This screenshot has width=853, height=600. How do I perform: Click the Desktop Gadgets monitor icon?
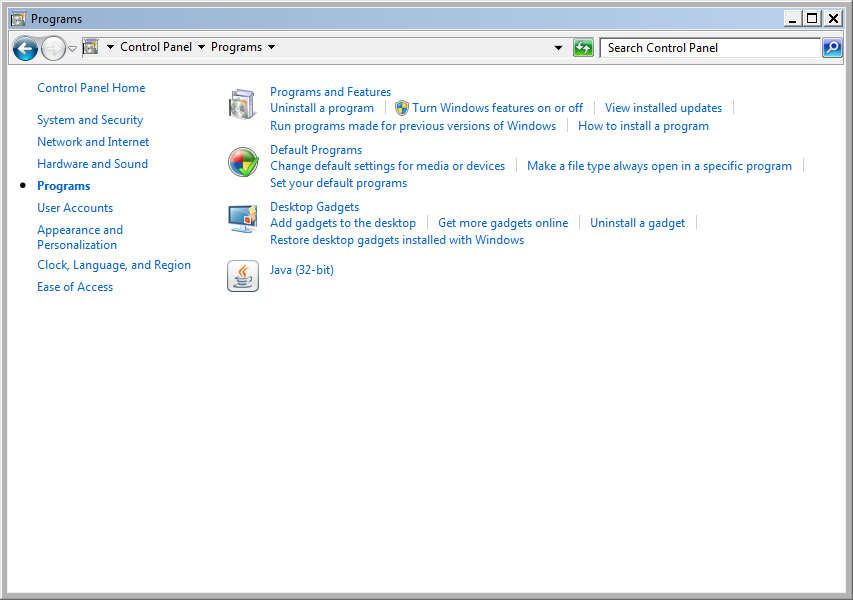pos(241,219)
